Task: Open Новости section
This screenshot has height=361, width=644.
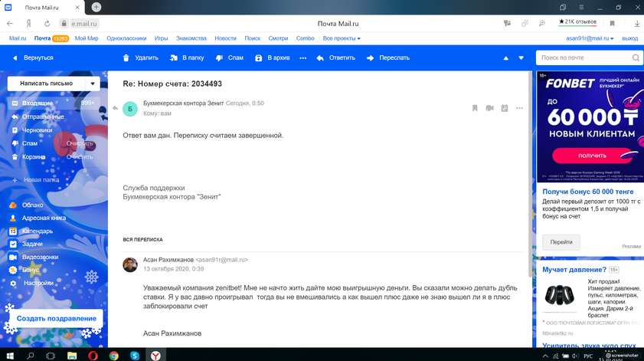Action: tap(225, 38)
